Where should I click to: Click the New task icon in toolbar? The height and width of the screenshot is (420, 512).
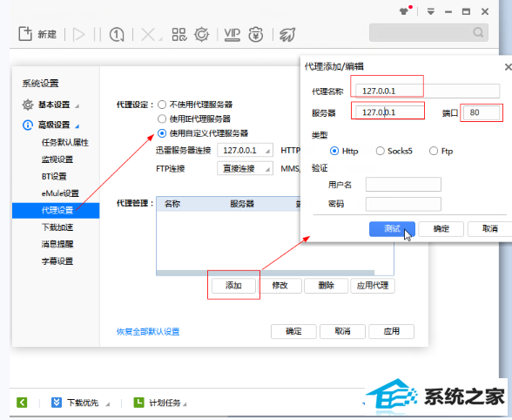pos(25,34)
